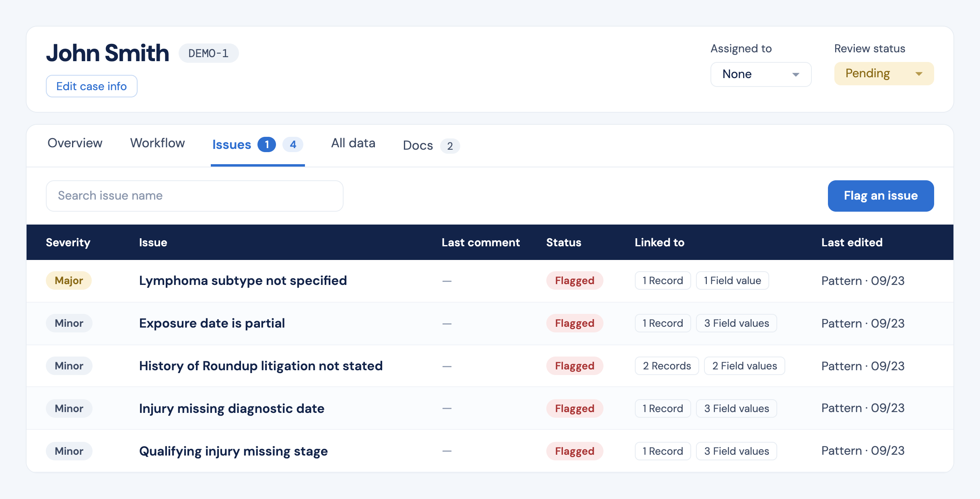Click the 1 Field value chip
The height and width of the screenshot is (499, 980).
point(732,280)
